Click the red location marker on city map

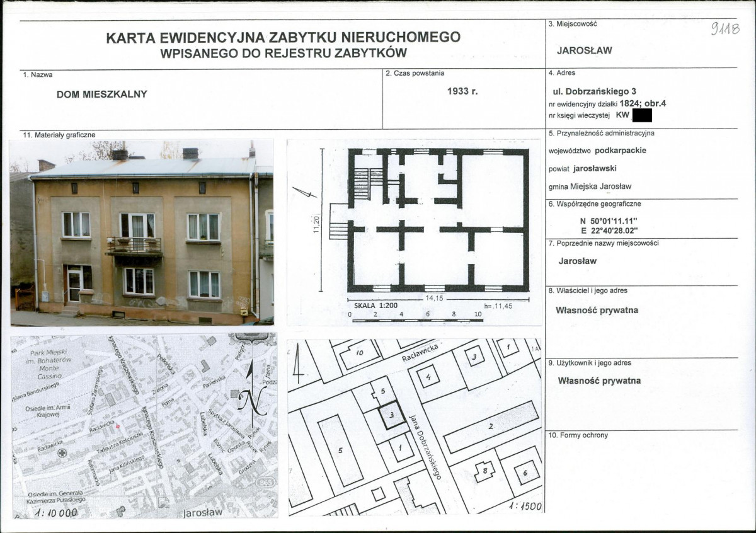pyautogui.click(x=117, y=427)
